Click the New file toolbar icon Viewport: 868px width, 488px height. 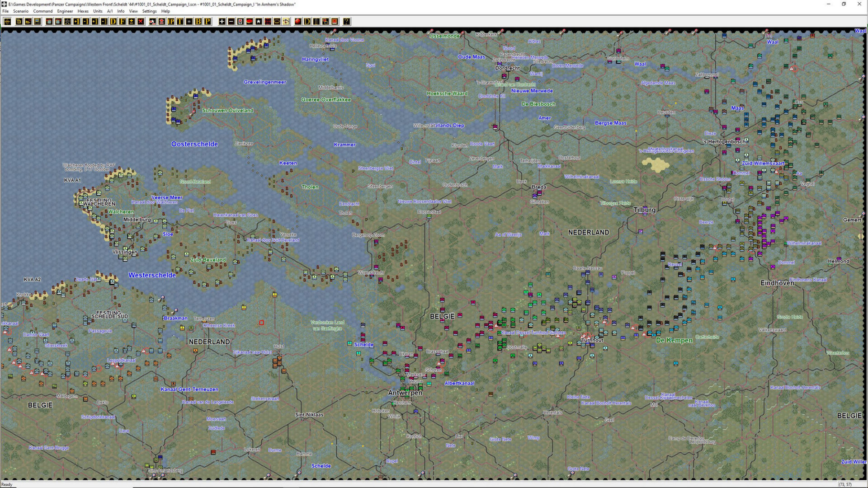point(19,21)
